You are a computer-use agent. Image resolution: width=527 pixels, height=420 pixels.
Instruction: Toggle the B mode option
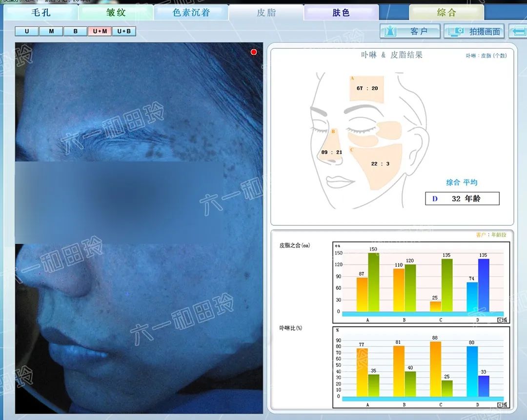[x=75, y=31]
